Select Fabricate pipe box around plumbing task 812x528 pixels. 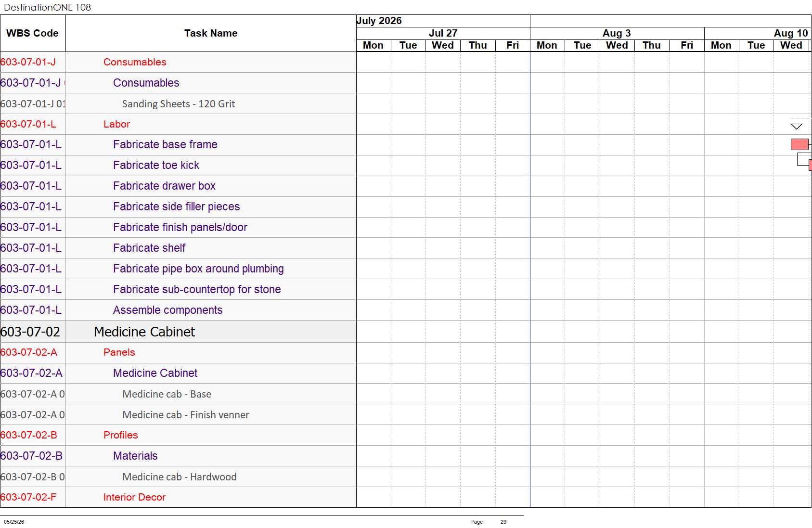(x=198, y=269)
